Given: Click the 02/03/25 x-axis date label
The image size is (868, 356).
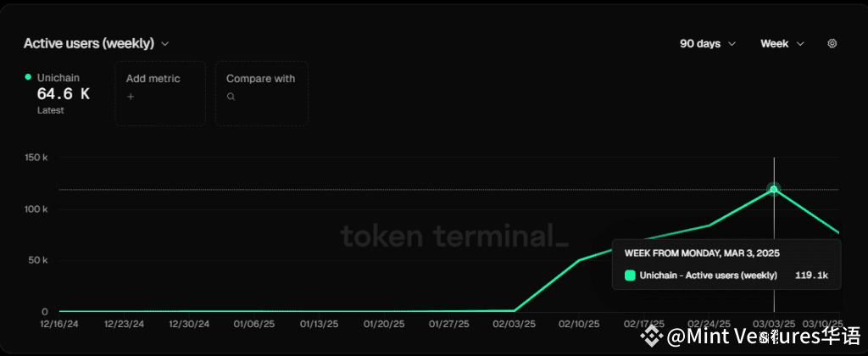Looking at the screenshot, I should coord(513,324).
